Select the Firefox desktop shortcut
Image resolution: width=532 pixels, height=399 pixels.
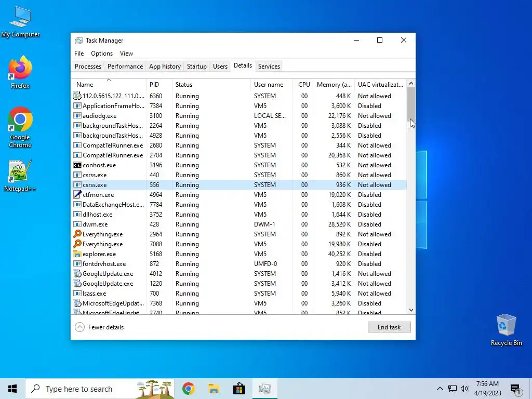click(20, 72)
